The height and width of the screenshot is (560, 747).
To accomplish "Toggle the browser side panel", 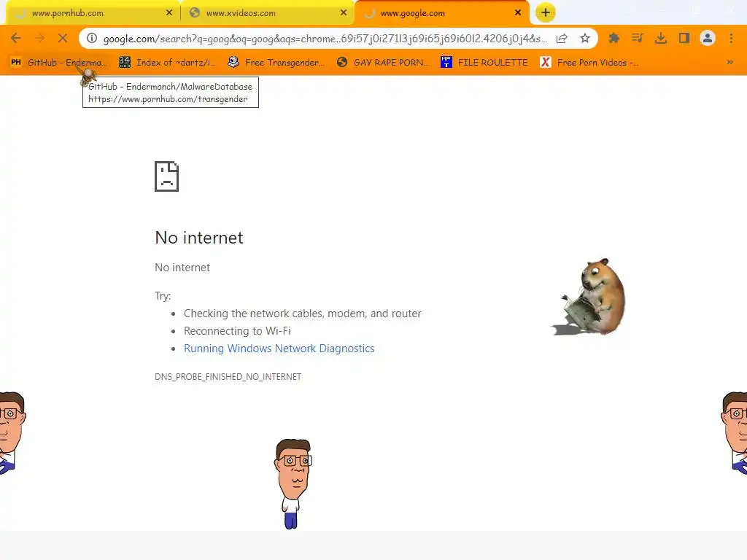I will pyautogui.click(x=684, y=38).
